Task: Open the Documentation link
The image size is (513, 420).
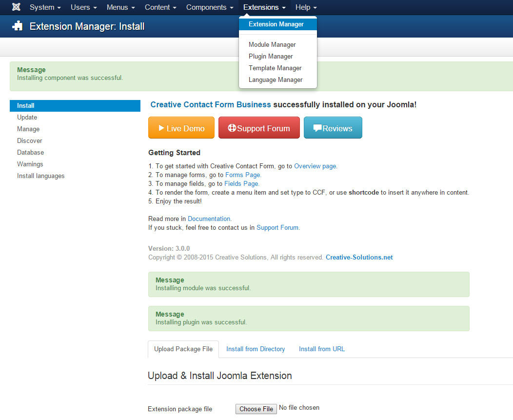Action: (x=209, y=219)
